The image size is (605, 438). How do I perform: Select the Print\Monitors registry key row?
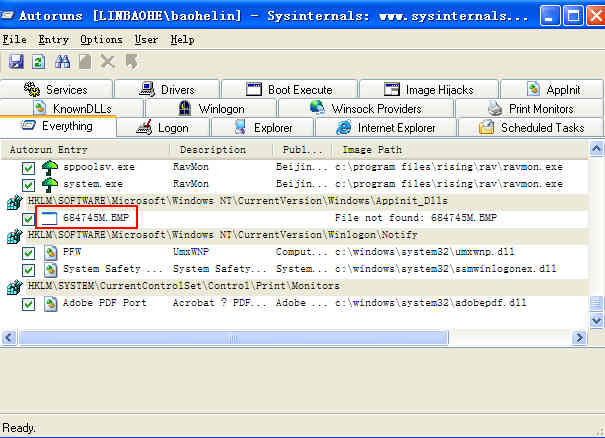pyautogui.click(x=295, y=286)
